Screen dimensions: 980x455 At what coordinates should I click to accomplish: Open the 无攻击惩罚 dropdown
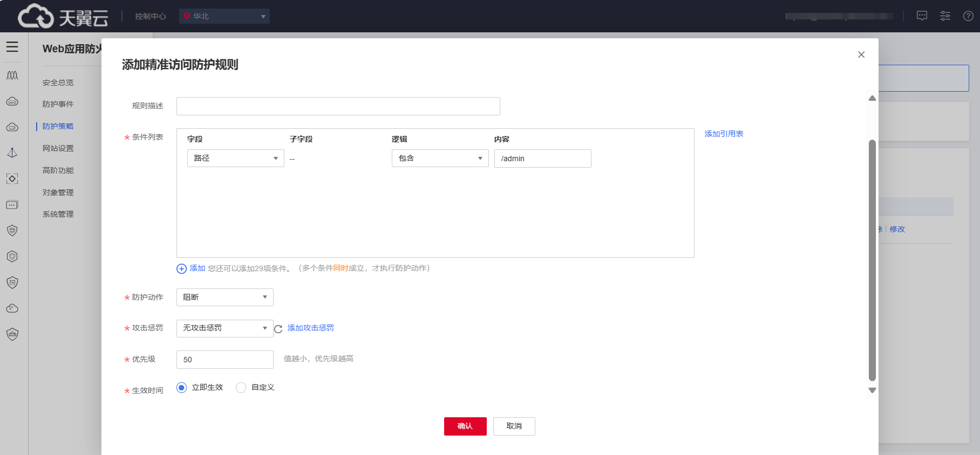click(224, 328)
